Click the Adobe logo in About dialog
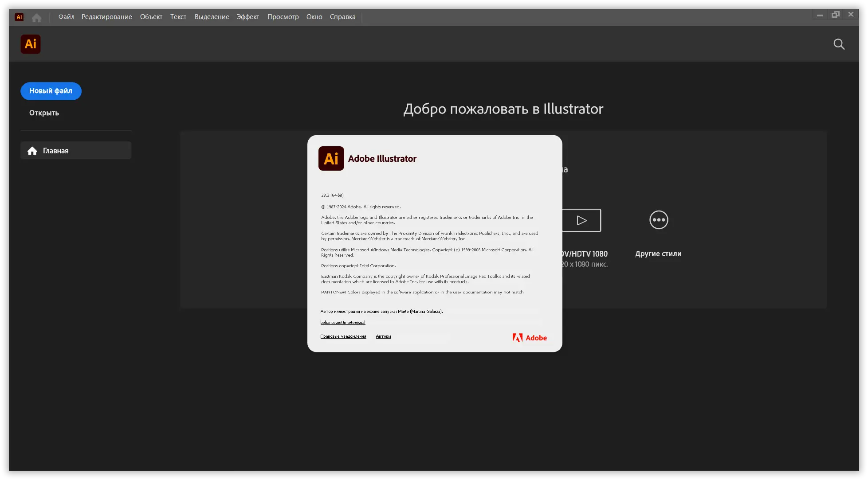This screenshot has width=868, height=480. (530, 338)
